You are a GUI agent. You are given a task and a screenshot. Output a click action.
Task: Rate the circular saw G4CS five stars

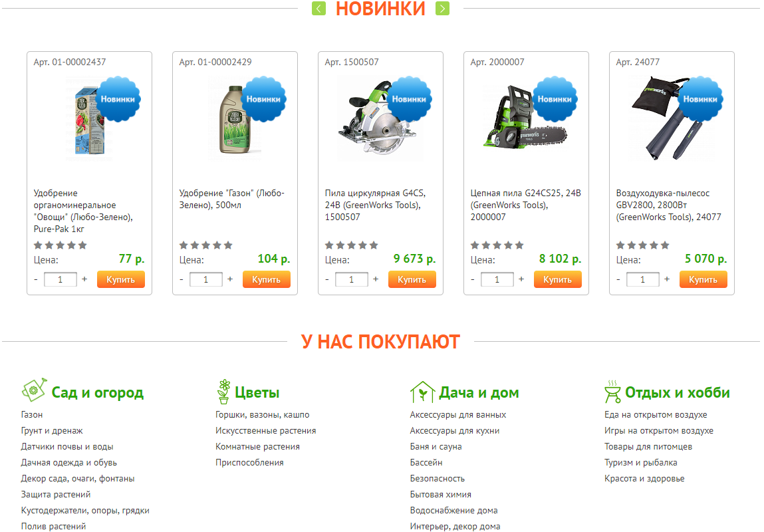(x=374, y=245)
